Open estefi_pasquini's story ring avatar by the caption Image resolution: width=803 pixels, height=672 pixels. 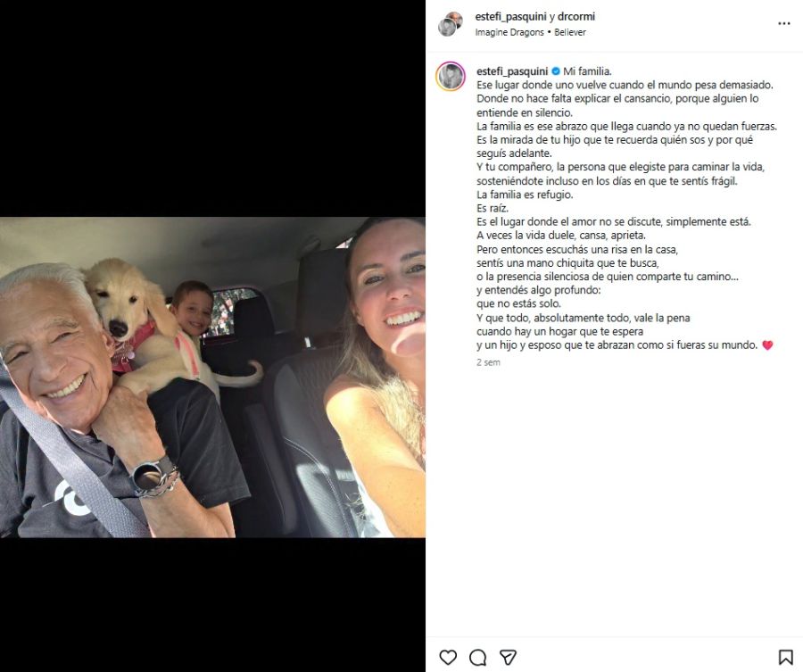(451, 77)
